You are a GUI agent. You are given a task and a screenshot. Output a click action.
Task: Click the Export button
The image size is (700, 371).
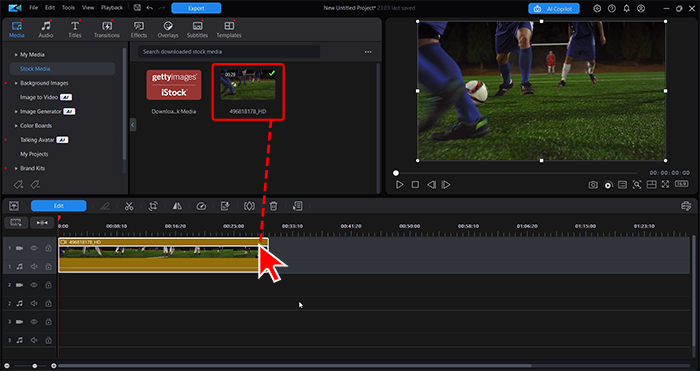pos(196,8)
